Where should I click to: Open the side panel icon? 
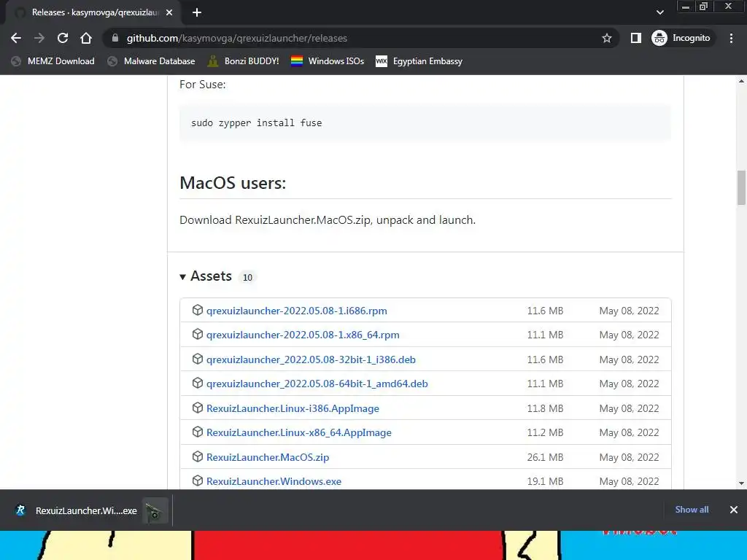point(635,38)
